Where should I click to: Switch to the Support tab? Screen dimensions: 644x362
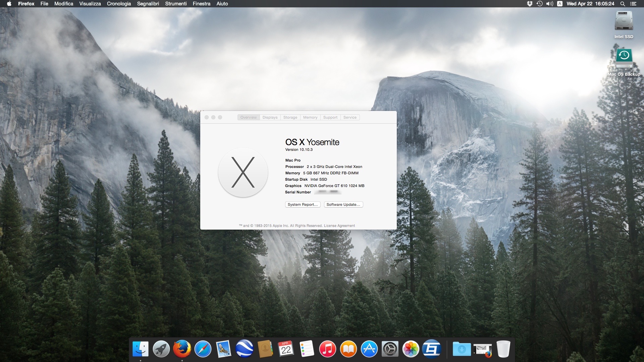[x=330, y=117]
